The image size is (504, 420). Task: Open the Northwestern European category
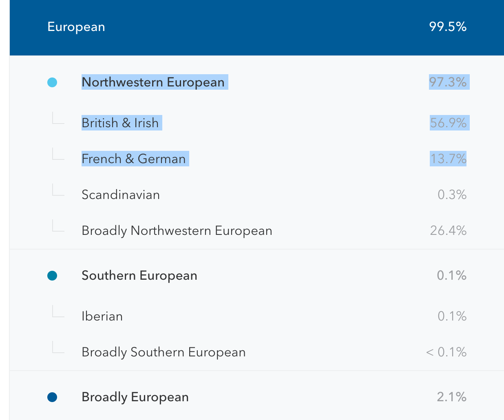(153, 82)
